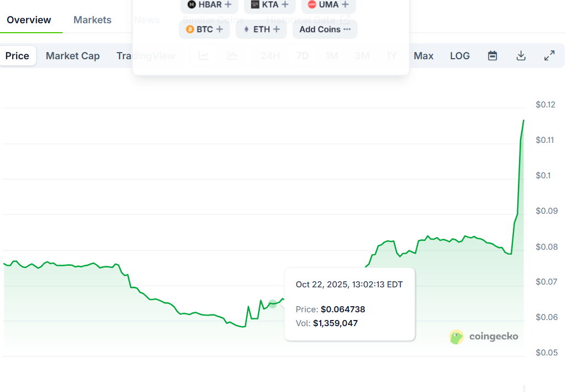586x392 pixels.
Task: Click the volume value $1,359,047
Action: (x=335, y=323)
